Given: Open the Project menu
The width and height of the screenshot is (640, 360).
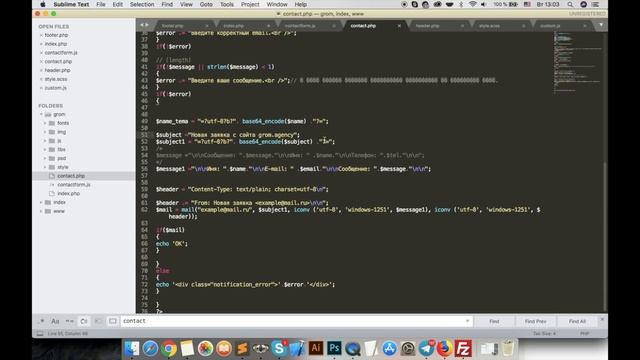Looking at the screenshot, I should point(250,4).
